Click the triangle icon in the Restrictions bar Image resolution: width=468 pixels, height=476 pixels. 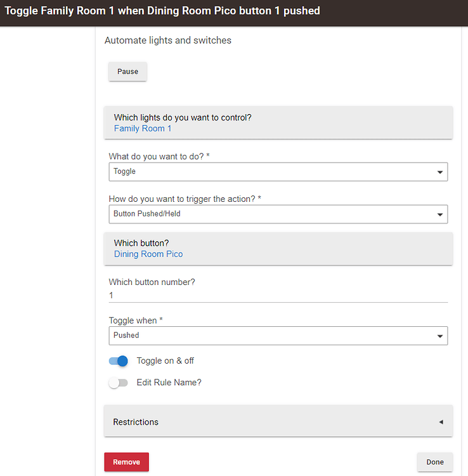point(441,422)
